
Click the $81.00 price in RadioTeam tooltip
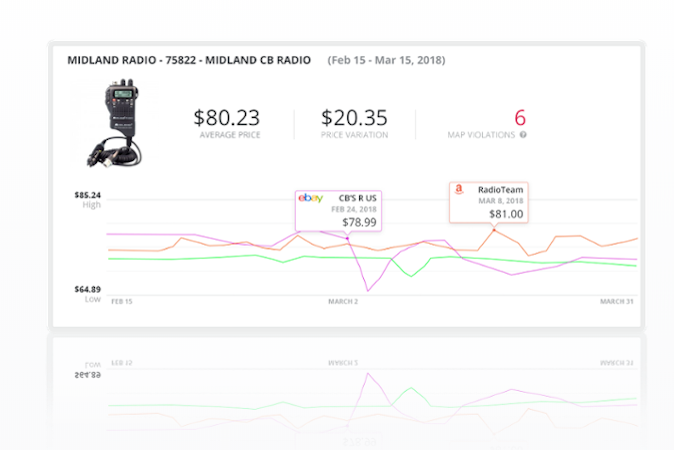(x=506, y=214)
